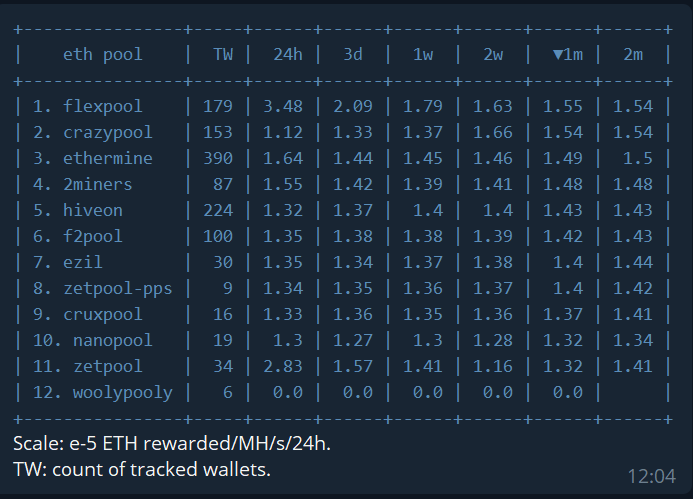The height and width of the screenshot is (499, 693).
Task: Click the "Scale: e-5 ETH rewarded/MH/s/24h." line
Action: (172, 443)
